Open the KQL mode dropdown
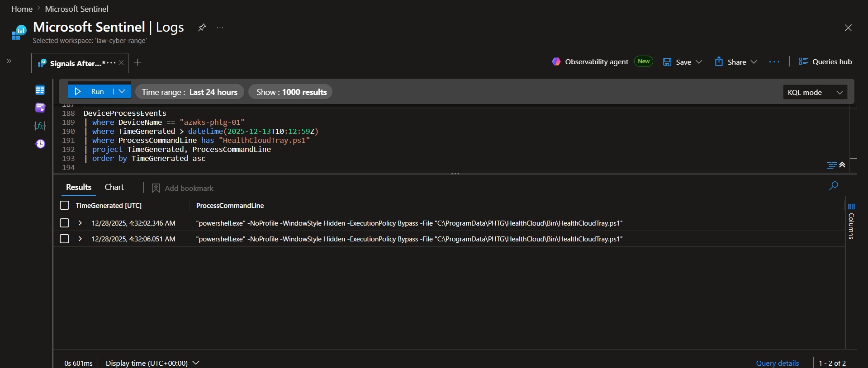 [815, 92]
